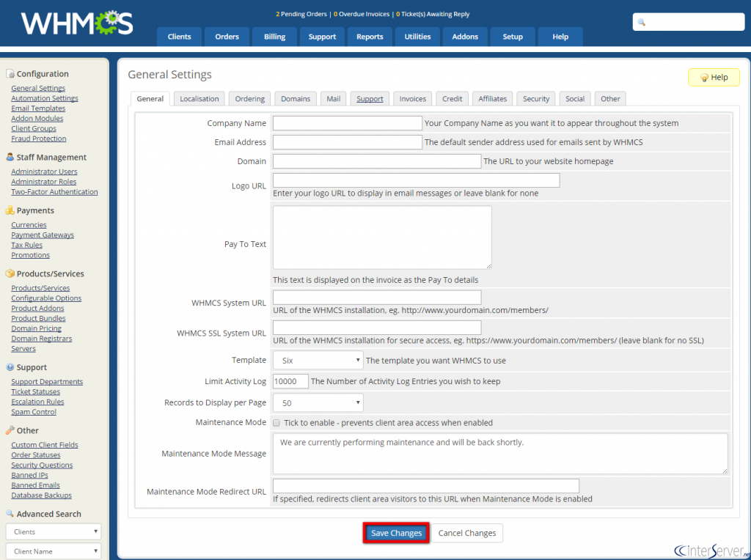This screenshot has height=560, width=751.
Task: Select the General tab
Action: tap(150, 99)
